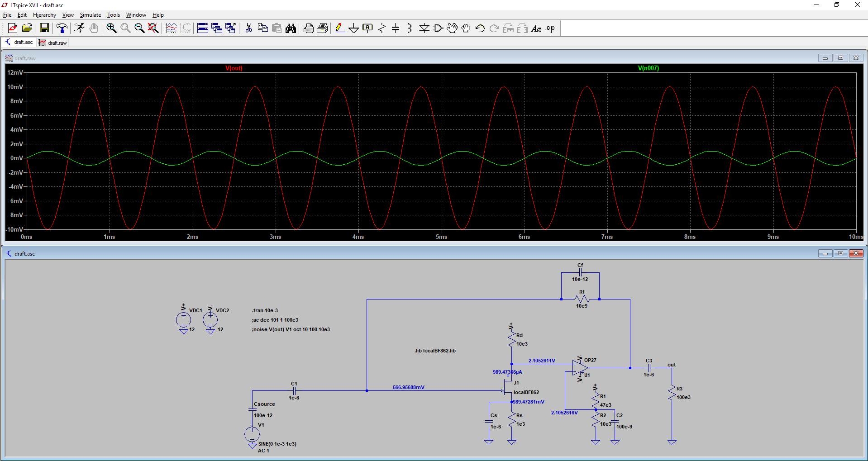Click the Print icon
This screenshot has width=868, height=461.
(x=322, y=28)
